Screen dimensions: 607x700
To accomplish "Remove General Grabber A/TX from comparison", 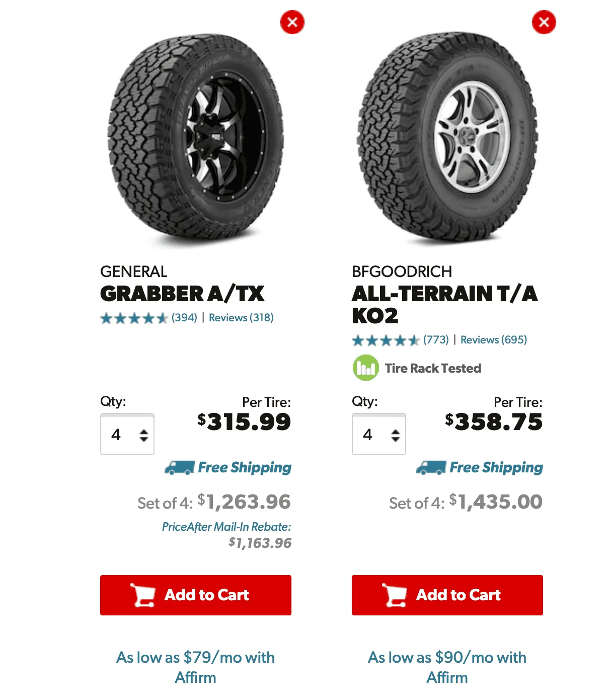I will [292, 22].
